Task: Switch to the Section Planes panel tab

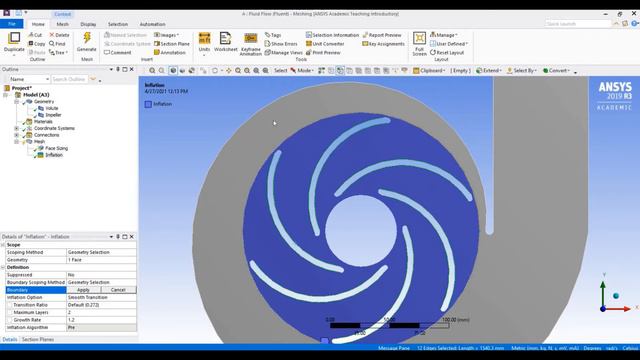Action: 38,340
